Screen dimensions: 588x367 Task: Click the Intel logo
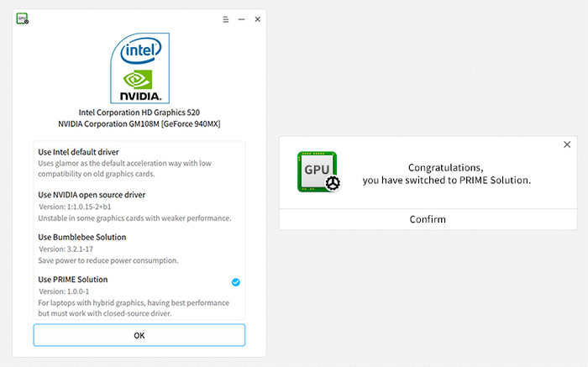tap(140, 51)
